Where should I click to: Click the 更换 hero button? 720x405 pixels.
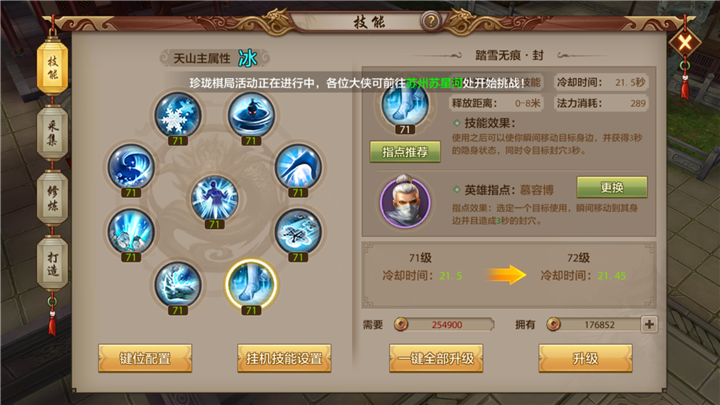click(x=612, y=187)
